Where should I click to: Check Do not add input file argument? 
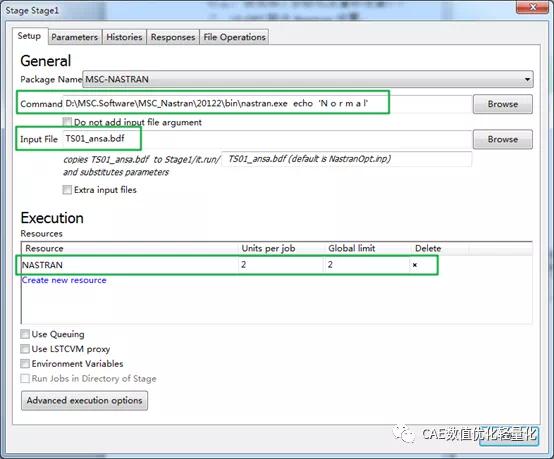click(67, 122)
